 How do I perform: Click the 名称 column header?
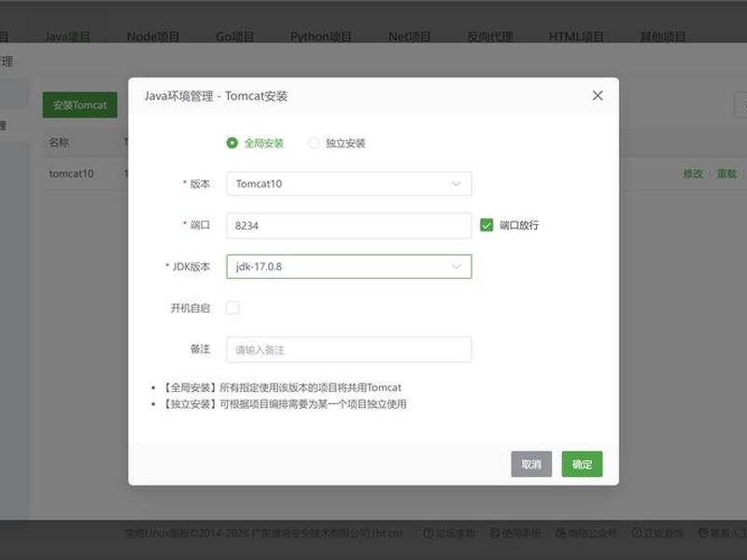(x=59, y=143)
